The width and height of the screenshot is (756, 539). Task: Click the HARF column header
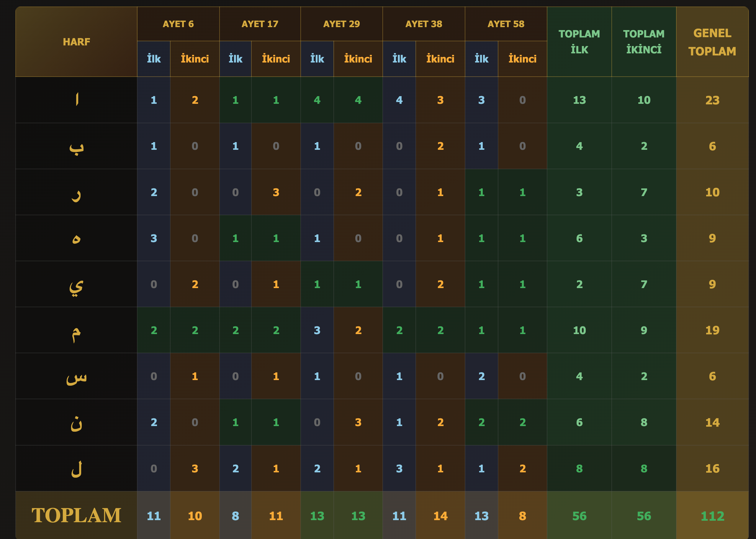pyautogui.click(x=76, y=42)
